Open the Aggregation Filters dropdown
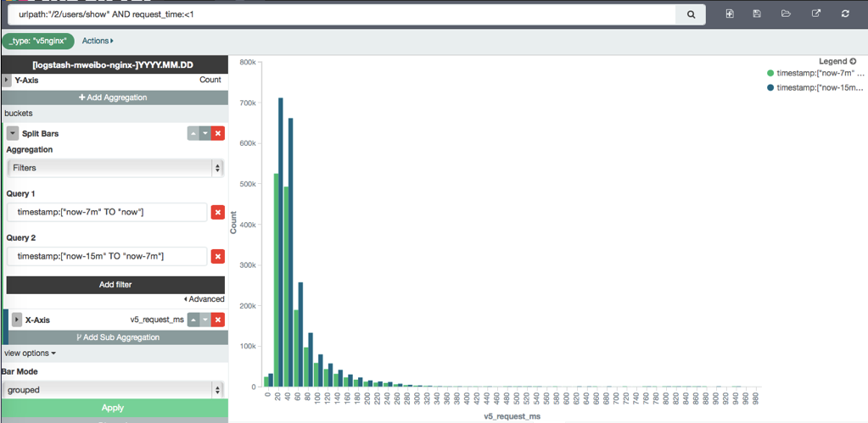Screen dimensions: 868x423 click(115, 168)
